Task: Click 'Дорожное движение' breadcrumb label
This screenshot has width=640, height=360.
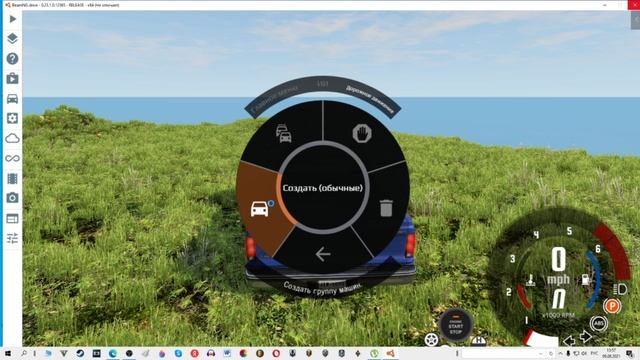Action: (x=370, y=99)
